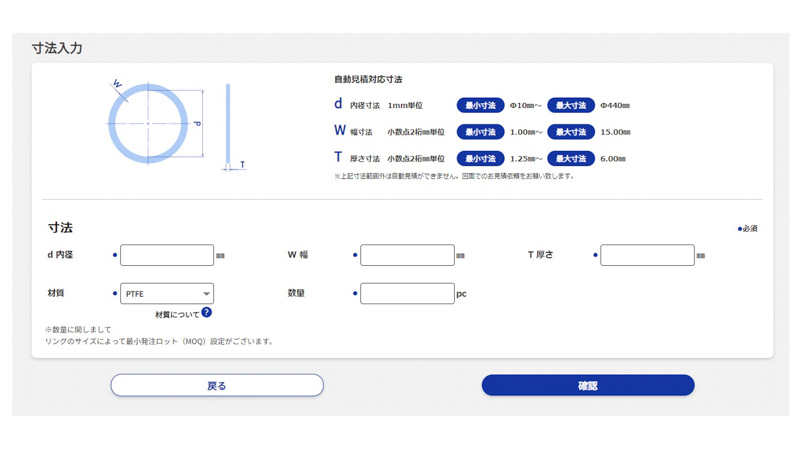Screen dimensions: 800x450
Task: Click the blue question mark help icon
Action: pos(207,312)
